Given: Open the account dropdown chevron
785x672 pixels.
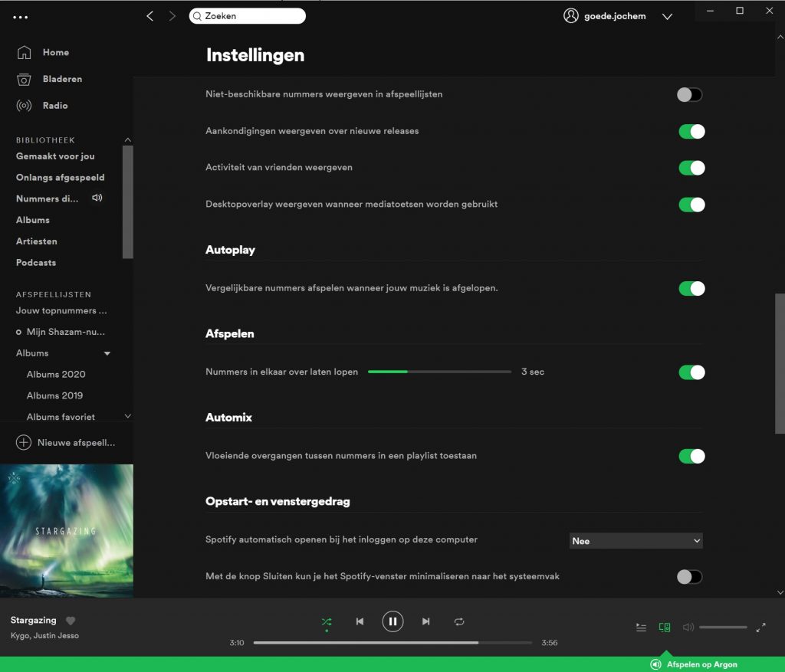Looking at the screenshot, I should (667, 17).
